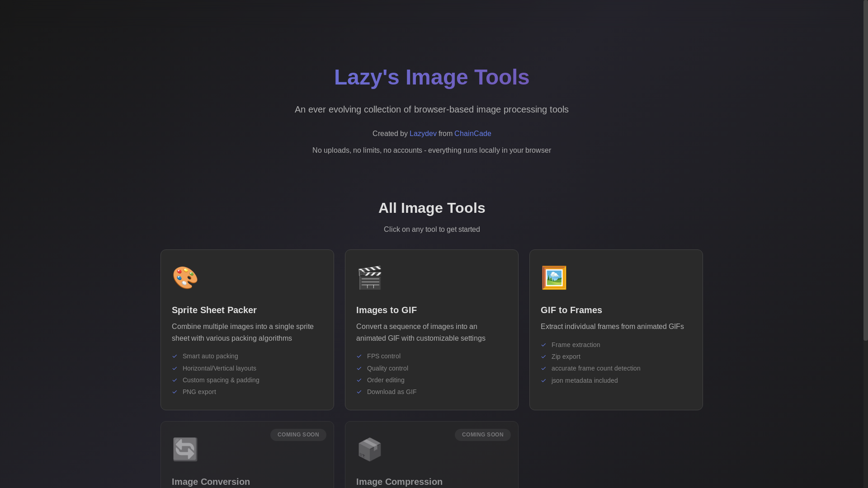Click the Coming Soon badge on Image Conversion
This screenshot has height=488, width=868.
[x=298, y=435]
